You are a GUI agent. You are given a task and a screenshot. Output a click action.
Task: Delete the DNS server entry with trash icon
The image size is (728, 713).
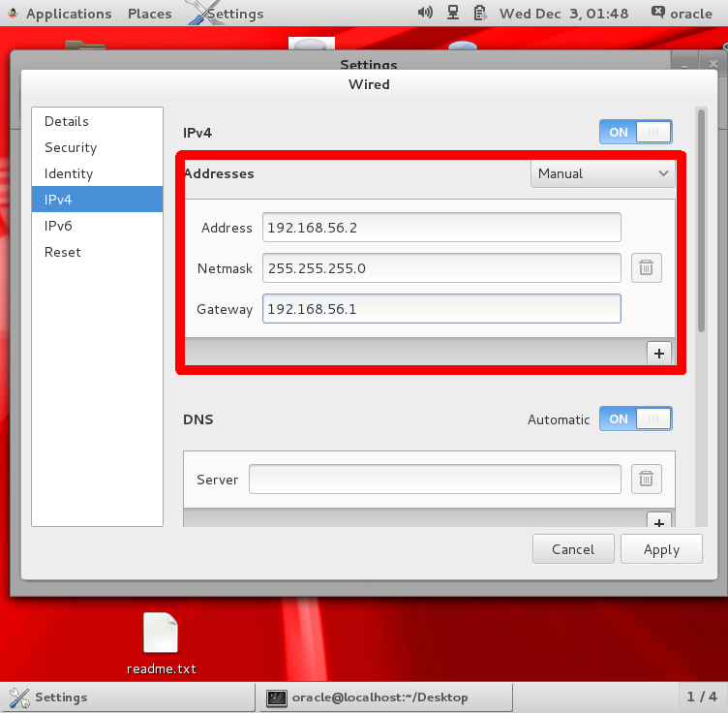646,479
